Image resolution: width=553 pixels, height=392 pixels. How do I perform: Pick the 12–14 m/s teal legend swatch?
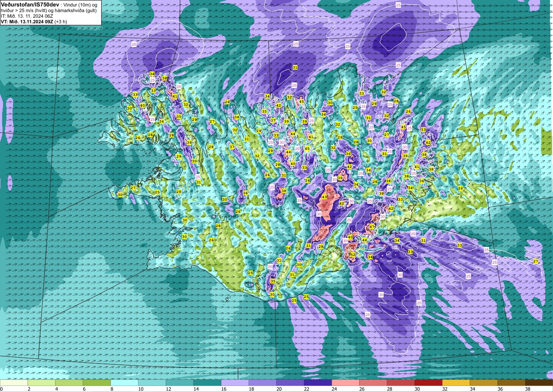[x=180, y=383]
